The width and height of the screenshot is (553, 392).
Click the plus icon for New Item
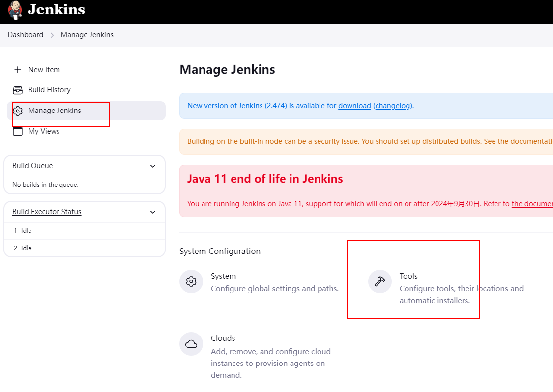click(x=18, y=70)
